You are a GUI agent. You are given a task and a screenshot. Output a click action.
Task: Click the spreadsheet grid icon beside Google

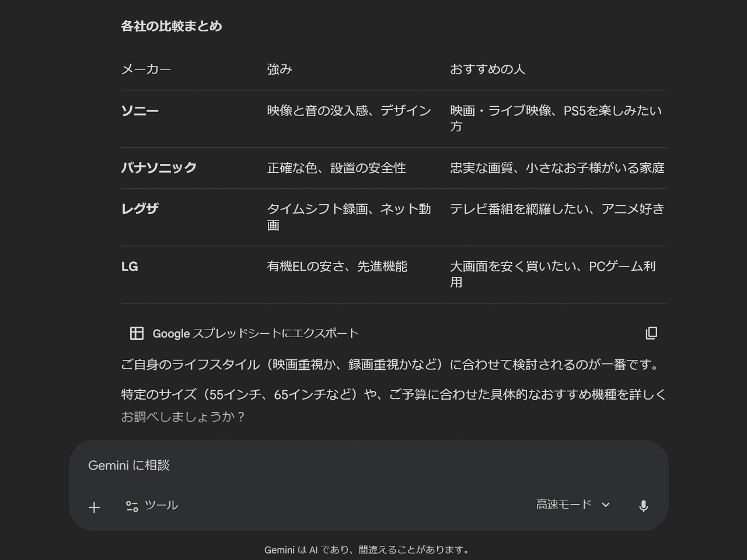click(137, 333)
